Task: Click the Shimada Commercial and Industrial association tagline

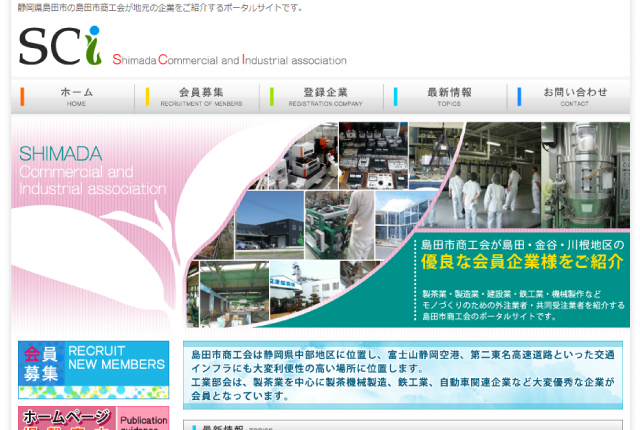Action: 229,60
